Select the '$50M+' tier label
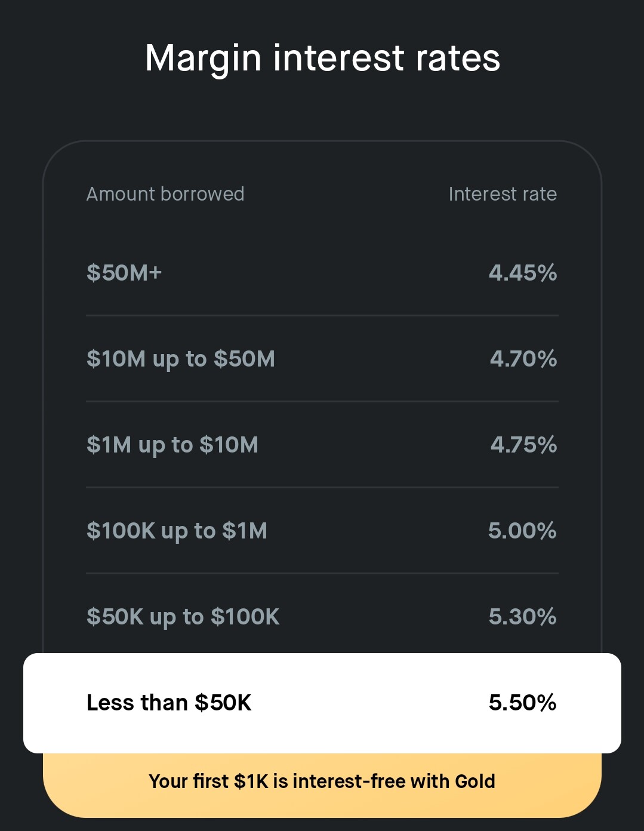Viewport: 644px width, 831px height. [124, 273]
